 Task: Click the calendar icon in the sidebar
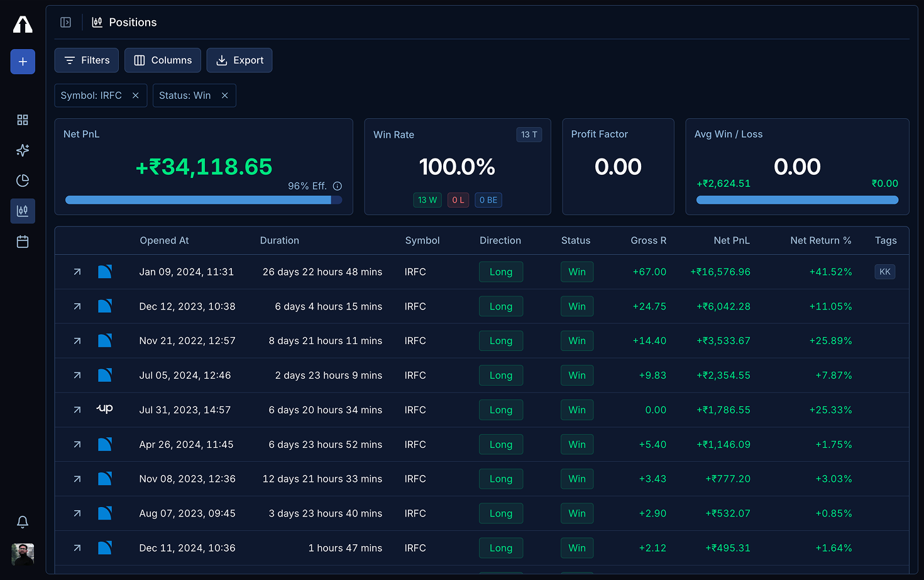tap(23, 241)
